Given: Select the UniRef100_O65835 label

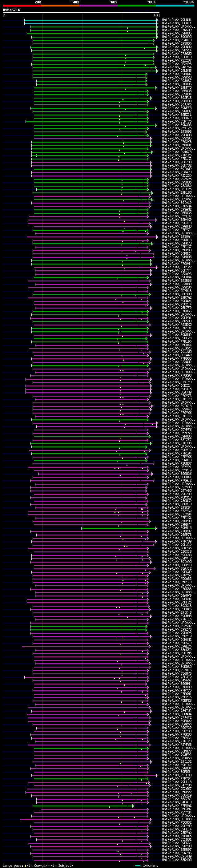Looking at the screenshot, I should [x=177, y=91].
